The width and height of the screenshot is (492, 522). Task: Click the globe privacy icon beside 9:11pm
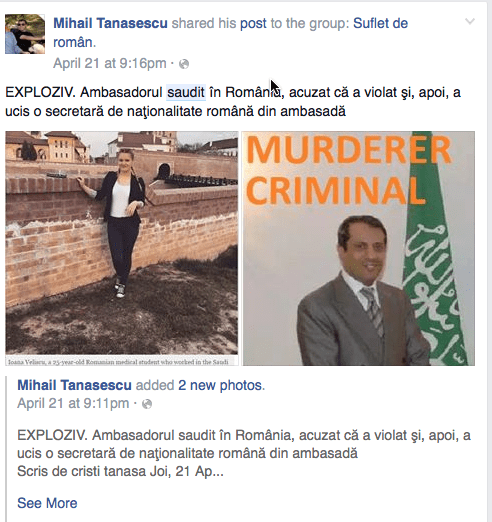tap(147, 404)
